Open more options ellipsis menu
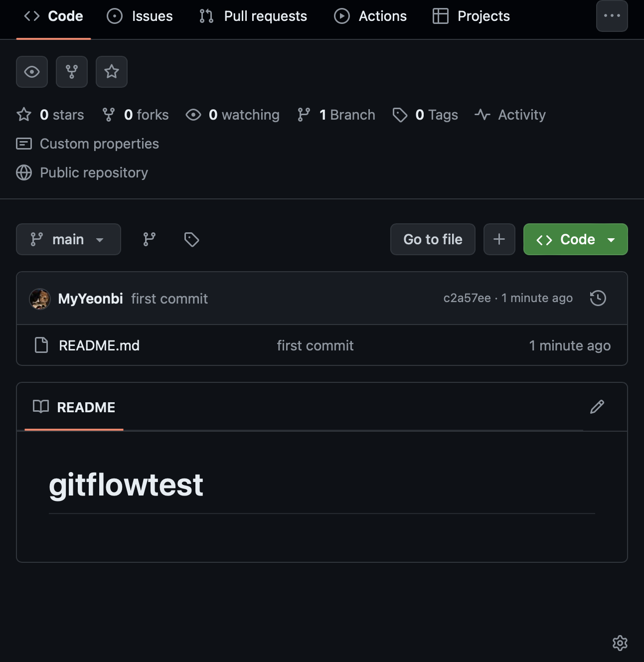This screenshot has width=644, height=662. 612,16
